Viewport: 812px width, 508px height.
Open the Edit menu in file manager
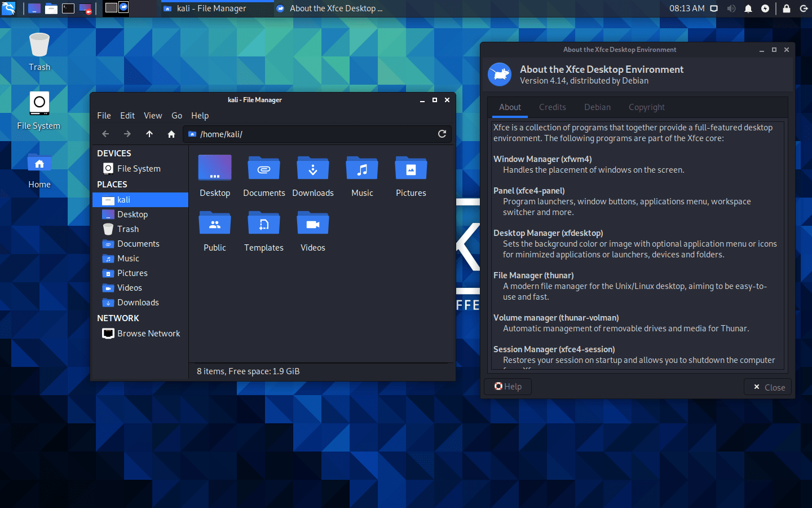click(127, 115)
